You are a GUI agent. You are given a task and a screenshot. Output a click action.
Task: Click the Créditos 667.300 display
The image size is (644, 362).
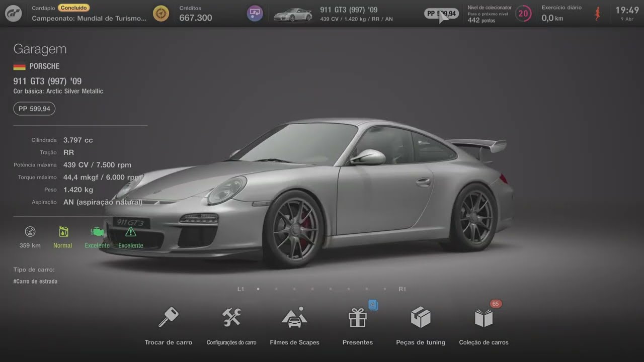tap(196, 14)
